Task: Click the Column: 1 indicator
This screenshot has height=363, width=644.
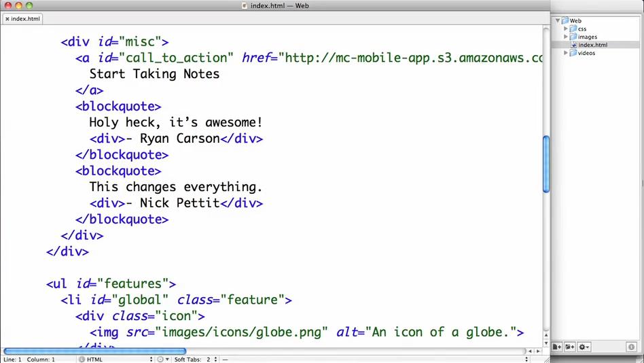Action: (x=41, y=360)
